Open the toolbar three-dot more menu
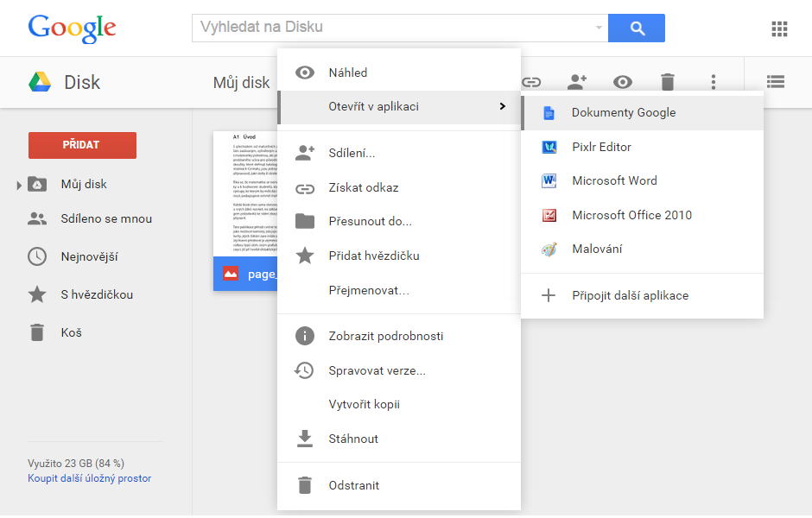Image resolution: width=812 pixels, height=518 pixels. pyautogui.click(x=713, y=82)
